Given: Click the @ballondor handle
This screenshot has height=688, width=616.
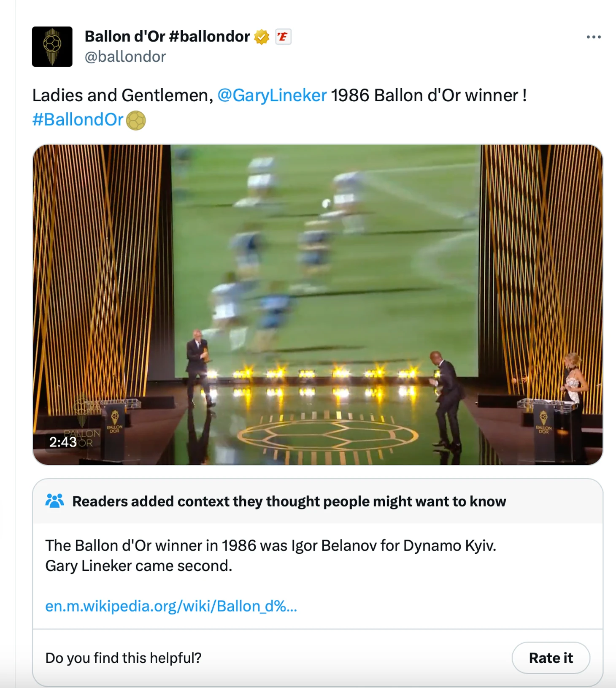Looking at the screenshot, I should point(125,57).
